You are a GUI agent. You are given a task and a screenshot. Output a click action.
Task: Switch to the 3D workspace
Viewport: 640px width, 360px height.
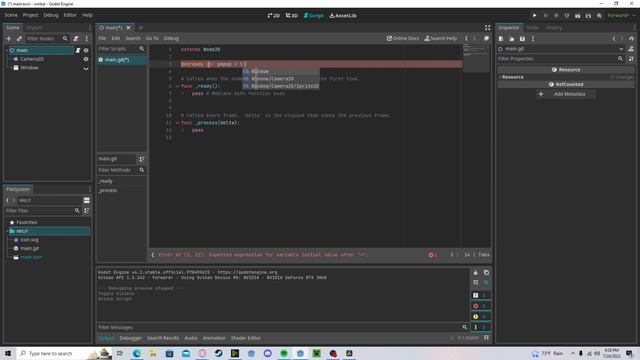point(292,16)
